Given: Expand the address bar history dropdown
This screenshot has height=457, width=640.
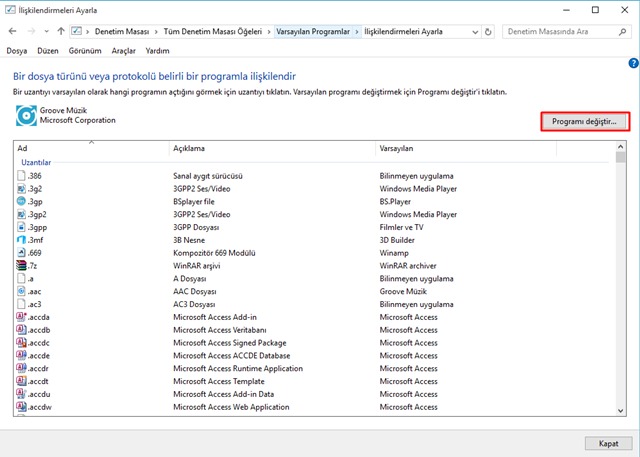Looking at the screenshot, I should pyautogui.click(x=475, y=31).
